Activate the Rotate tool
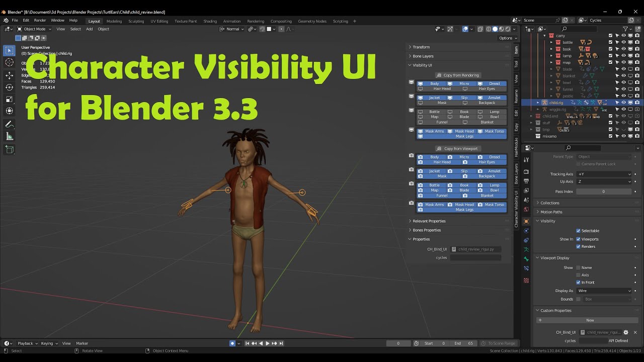The image size is (644, 362). [x=9, y=87]
